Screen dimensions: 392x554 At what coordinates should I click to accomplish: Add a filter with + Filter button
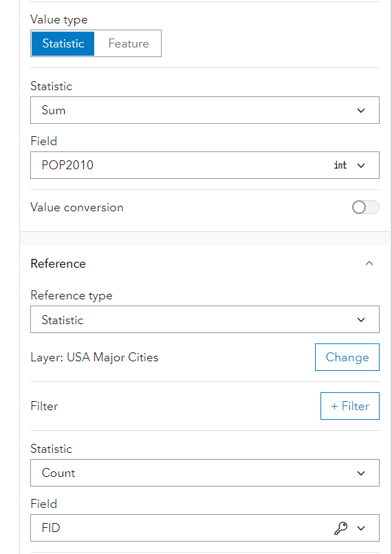pos(350,406)
